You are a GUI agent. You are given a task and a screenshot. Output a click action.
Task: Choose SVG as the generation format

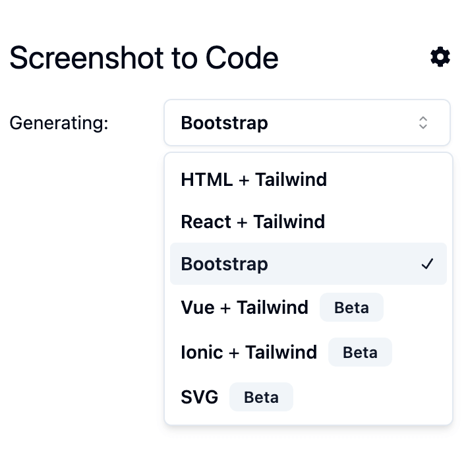point(199,398)
